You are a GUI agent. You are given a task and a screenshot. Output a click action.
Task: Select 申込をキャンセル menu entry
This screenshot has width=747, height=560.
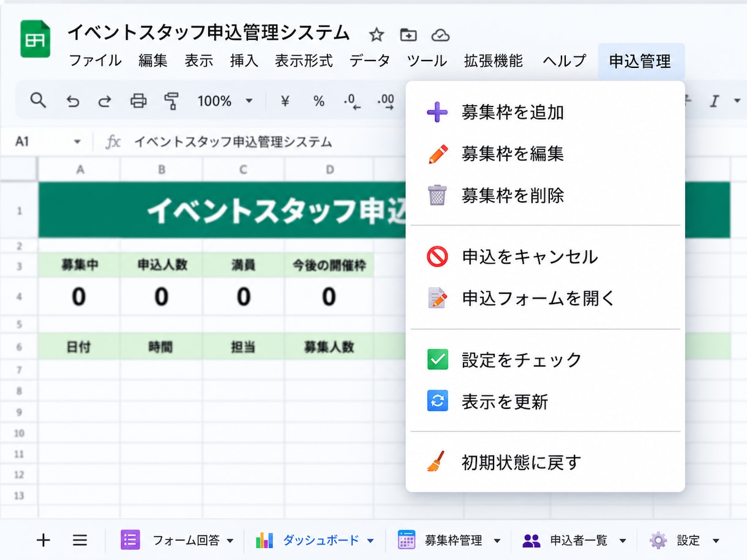point(545,256)
